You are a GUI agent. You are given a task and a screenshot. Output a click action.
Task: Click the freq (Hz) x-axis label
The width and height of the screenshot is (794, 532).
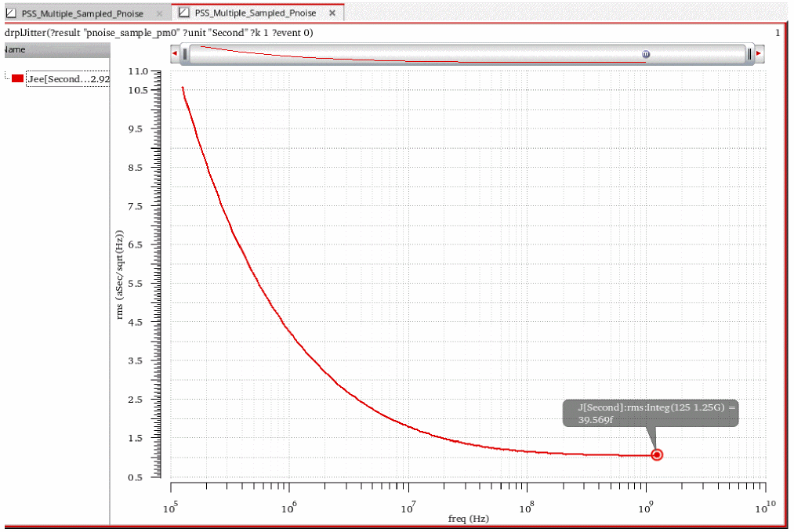pos(467,519)
